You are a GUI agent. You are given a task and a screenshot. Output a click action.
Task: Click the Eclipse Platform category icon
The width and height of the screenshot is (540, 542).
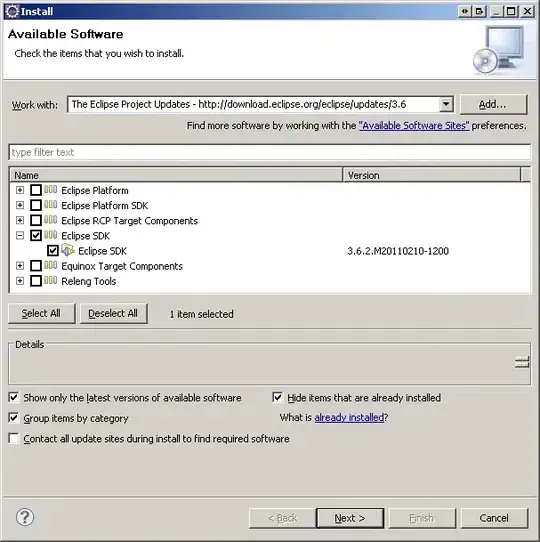click(51, 189)
